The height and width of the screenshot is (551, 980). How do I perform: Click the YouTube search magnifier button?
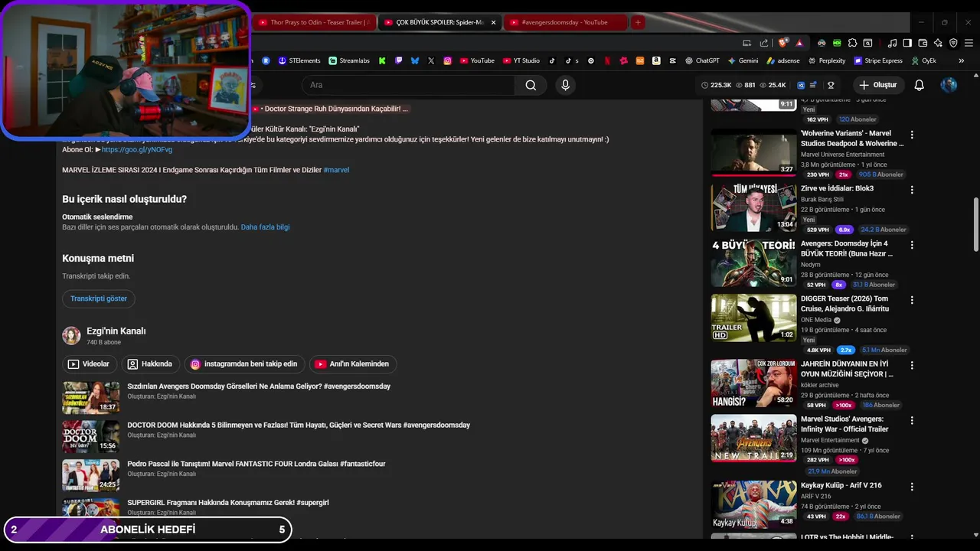pyautogui.click(x=531, y=85)
